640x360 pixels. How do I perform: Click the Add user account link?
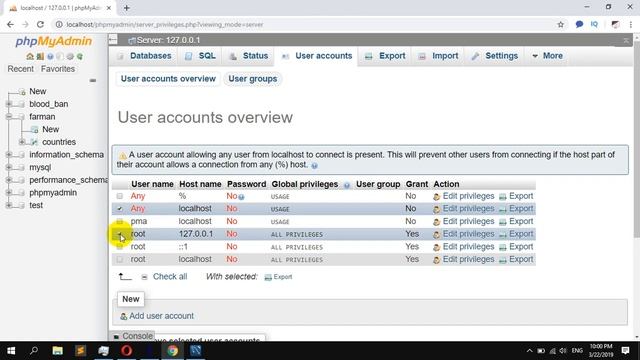coord(162,316)
